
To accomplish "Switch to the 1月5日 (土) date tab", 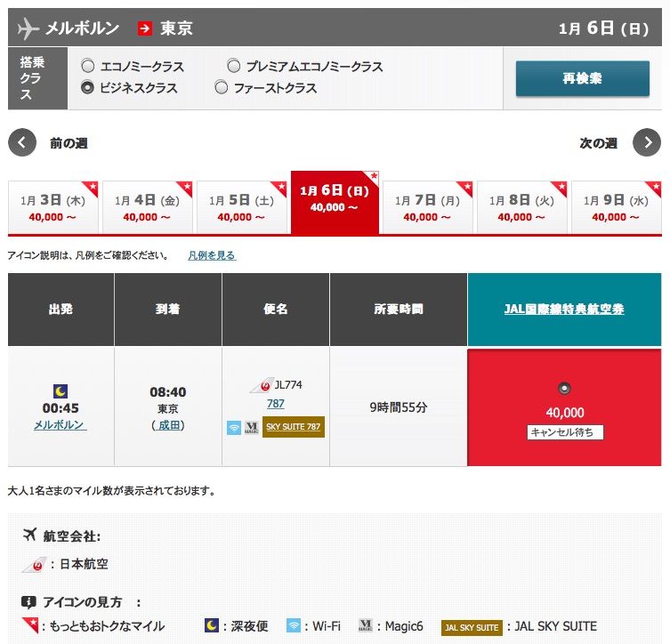I will (x=242, y=207).
